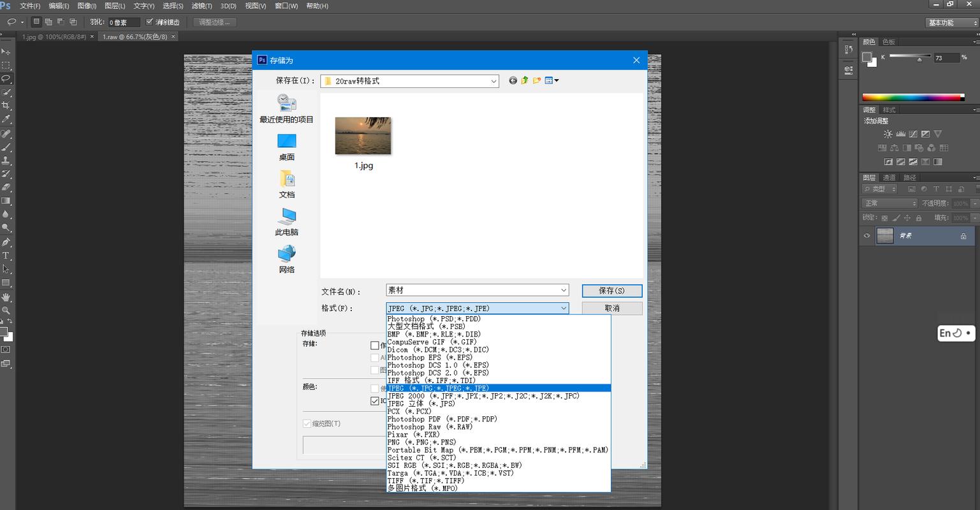Select the Clone Stamp tool
Image resolution: width=980 pixels, height=510 pixels.
6,161
